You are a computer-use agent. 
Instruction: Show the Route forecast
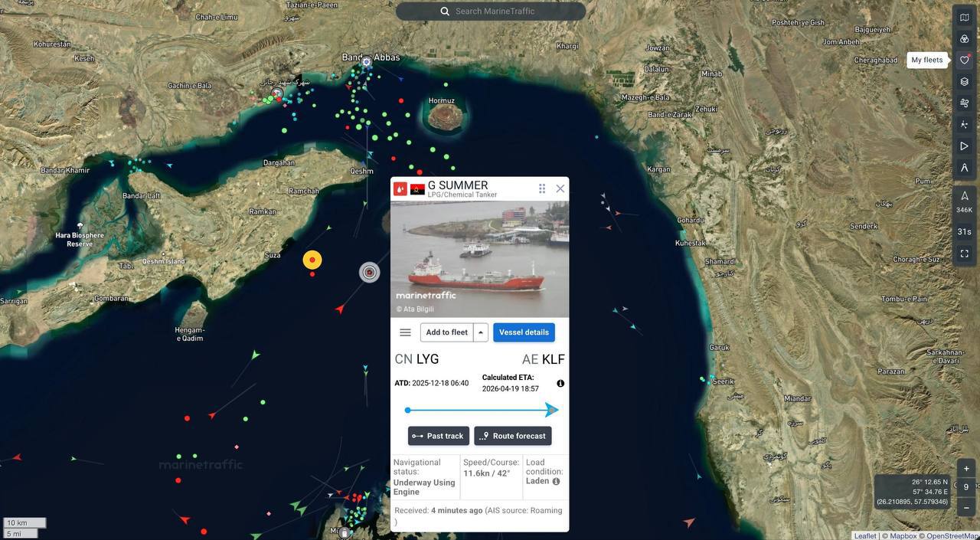[x=513, y=436]
